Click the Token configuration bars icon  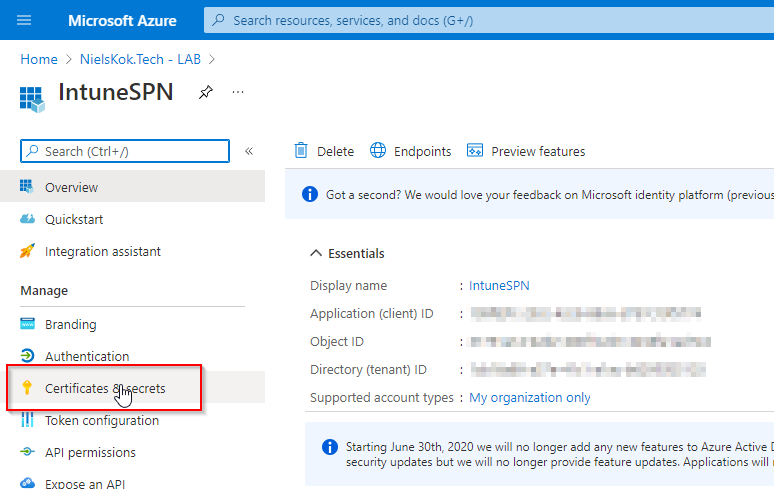[x=27, y=419]
